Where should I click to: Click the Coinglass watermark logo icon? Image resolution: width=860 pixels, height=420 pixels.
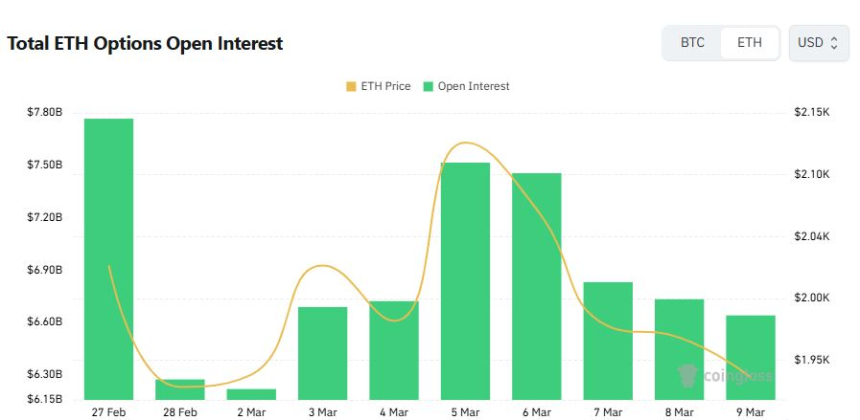pyautogui.click(x=687, y=376)
